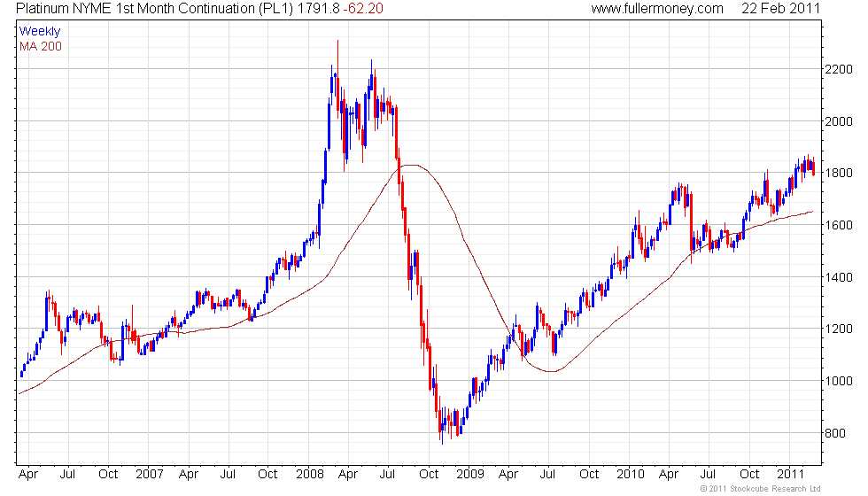Screen dimensions: 868x496
Task: Click the 1200 price axis label
Action: (x=838, y=329)
